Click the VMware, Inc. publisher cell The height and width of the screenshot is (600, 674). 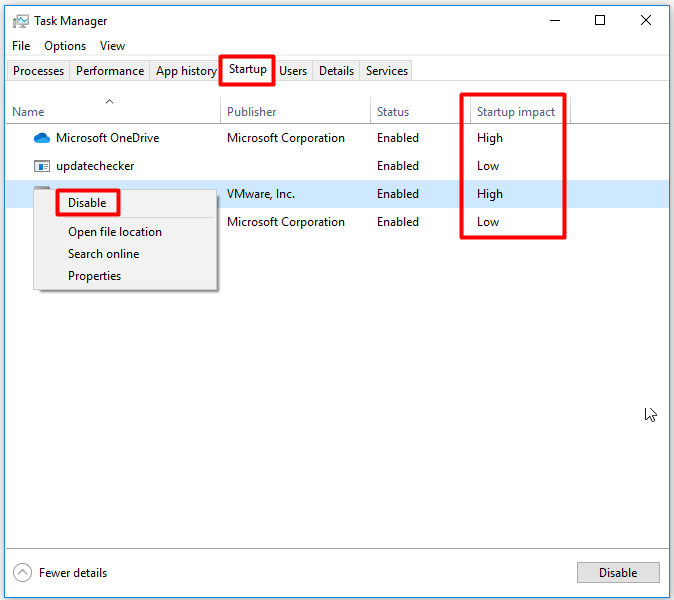261,194
